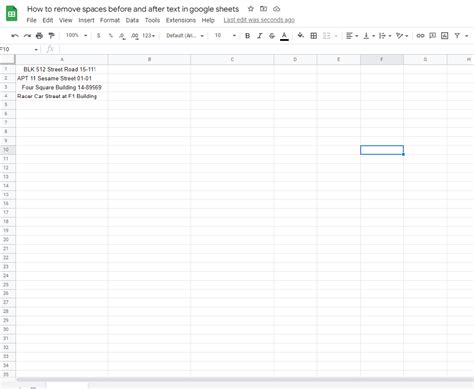Viewport: 474px width, 389px height.
Task: Click the Google Sheets home logo
Action: click(12, 14)
